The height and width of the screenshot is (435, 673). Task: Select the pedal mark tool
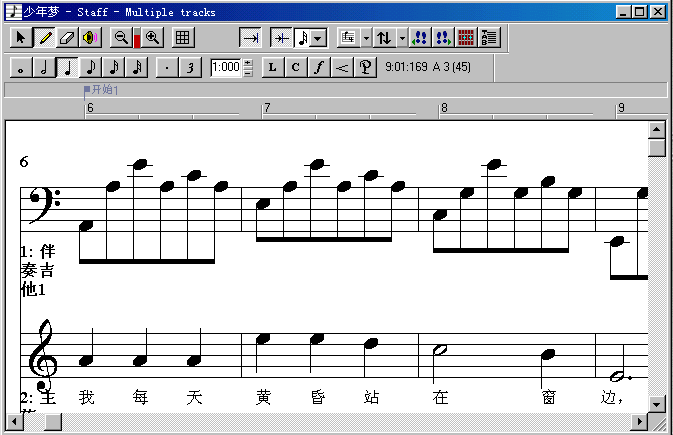click(x=366, y=67)
